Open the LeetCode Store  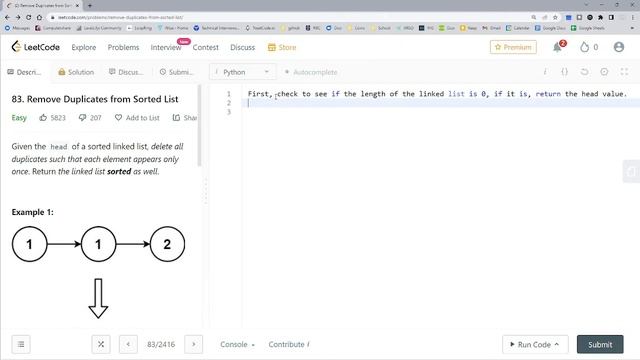pos(282,47)
